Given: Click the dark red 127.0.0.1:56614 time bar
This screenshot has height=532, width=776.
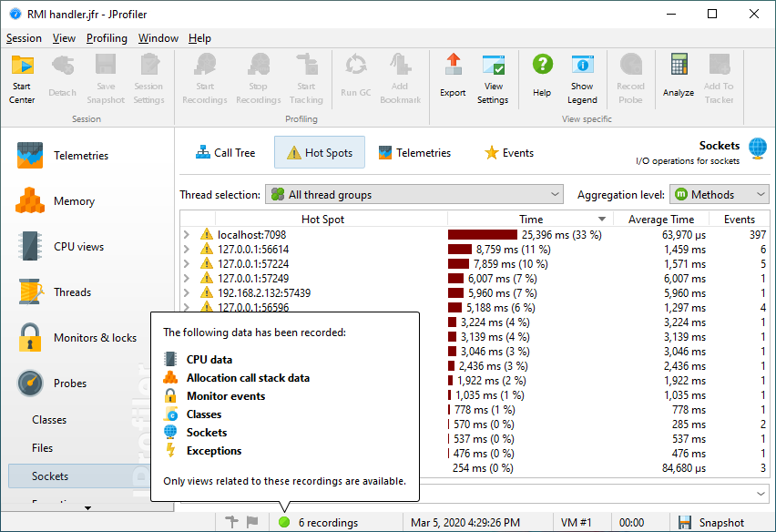Looking at the screenshot, I should pos(460,250).
